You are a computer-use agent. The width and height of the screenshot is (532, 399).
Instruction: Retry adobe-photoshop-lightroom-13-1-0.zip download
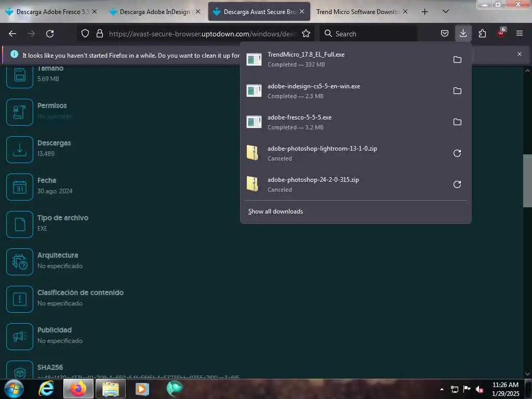(457, 153)
